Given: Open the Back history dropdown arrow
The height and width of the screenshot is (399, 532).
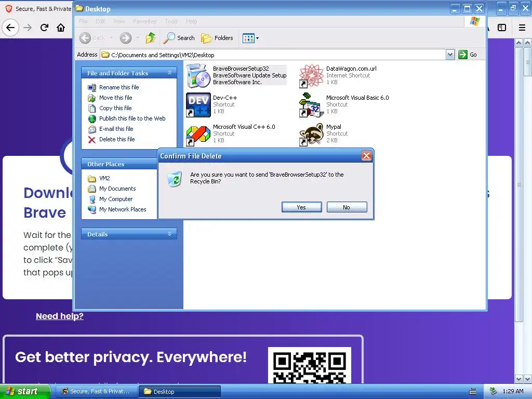Looking at the screenshot, I should (111, 38).
